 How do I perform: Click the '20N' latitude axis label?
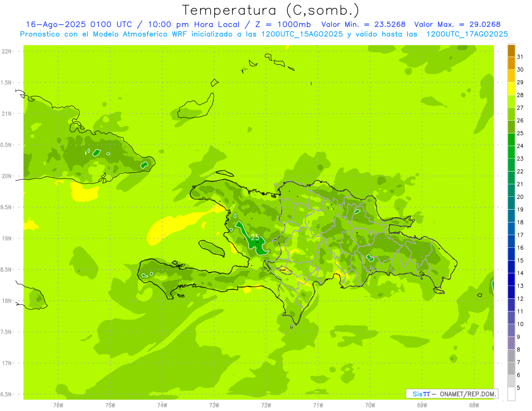pos(7,176)
